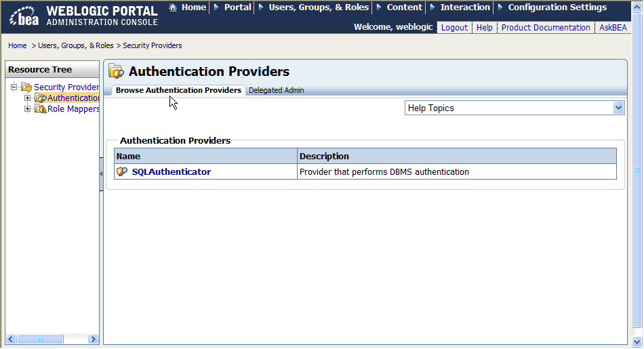Select Role Mappers node in Resource Tree
This screenshot has height=349, width=644.
[x=73, y=109]
